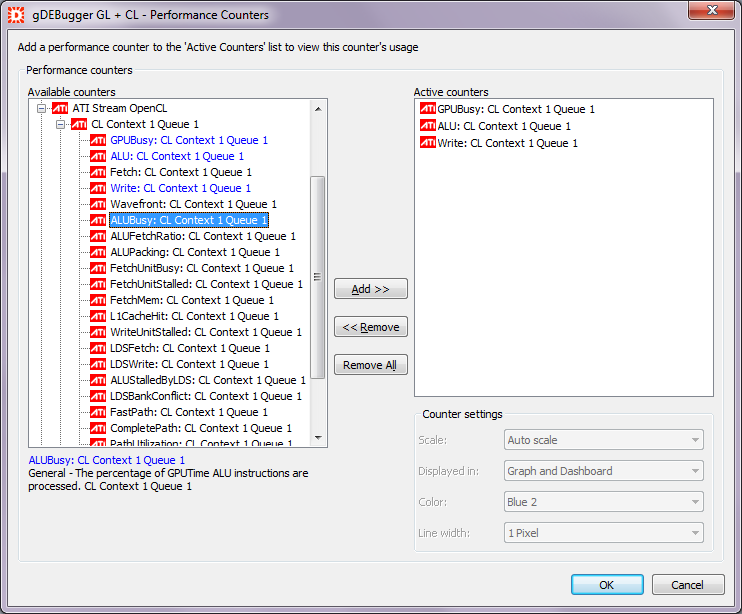Click ATI icon beside FetchUnitStalled counter
This screenshot has height=614, width=742.
98,284
